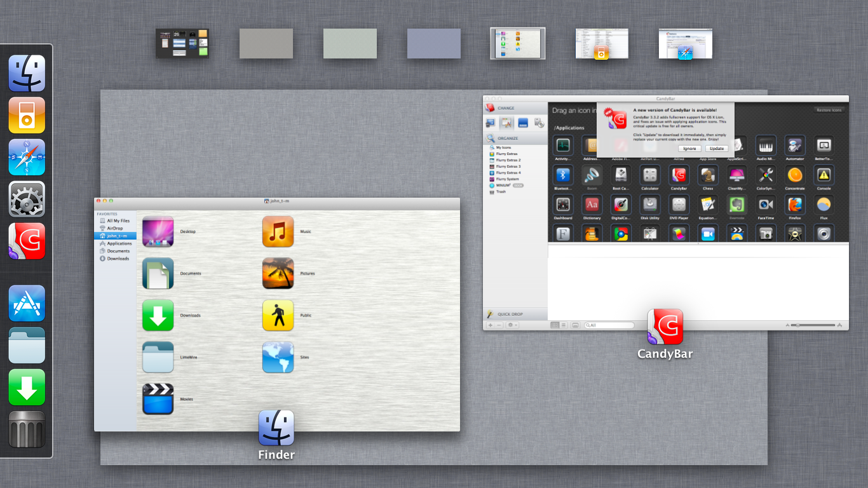Open the Dashboard space thumbnail
This screenshot has height=488, width=868.
coord(182,43)
